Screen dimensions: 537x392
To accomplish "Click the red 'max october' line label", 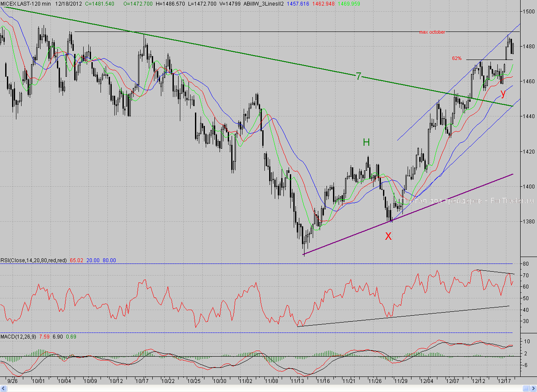I will tap(432, 32).
